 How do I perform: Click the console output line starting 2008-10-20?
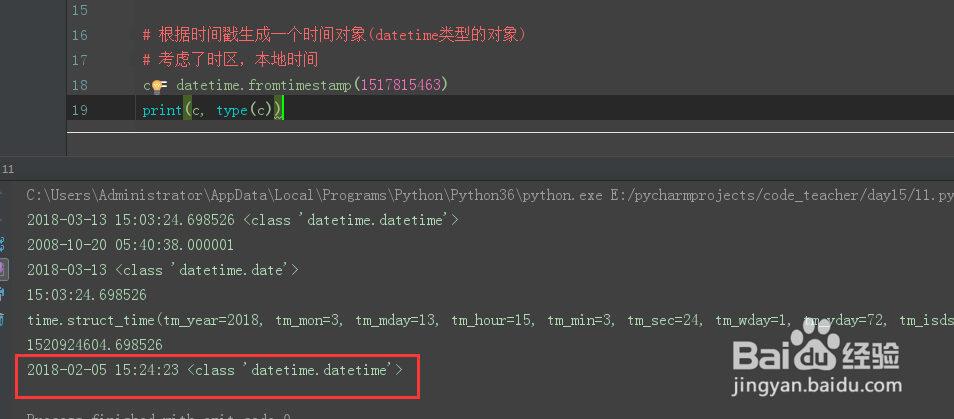[x=130, y=245]
